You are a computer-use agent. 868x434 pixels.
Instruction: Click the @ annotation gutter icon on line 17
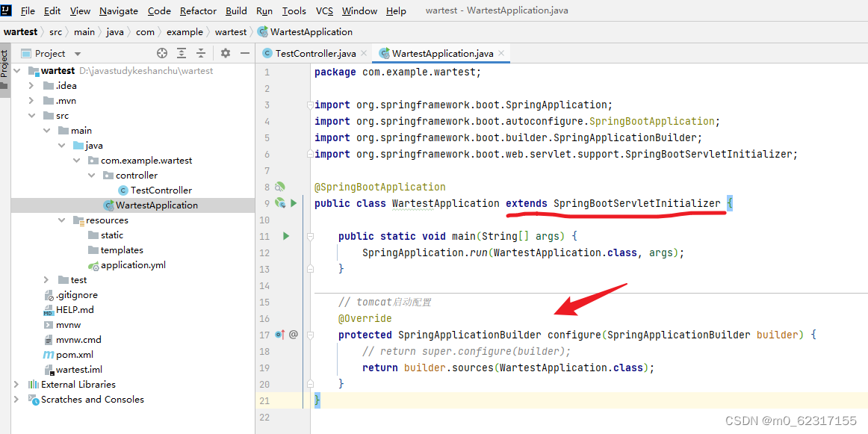(292, 335)
